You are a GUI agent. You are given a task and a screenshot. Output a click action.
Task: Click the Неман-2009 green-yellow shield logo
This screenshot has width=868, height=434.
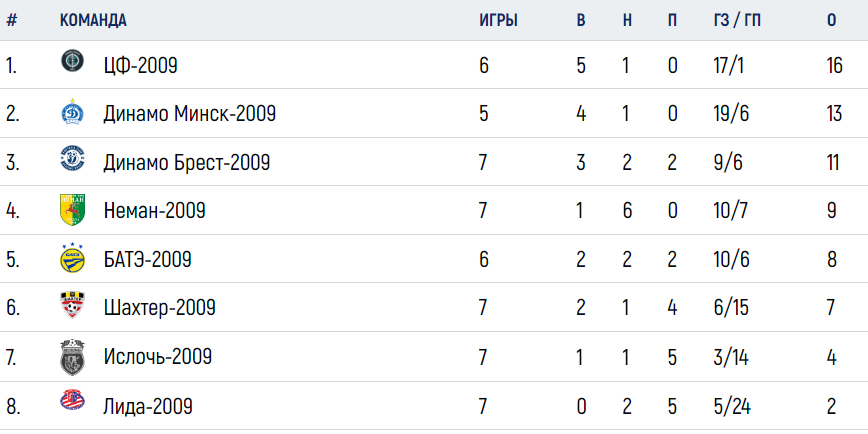point(72,210)
